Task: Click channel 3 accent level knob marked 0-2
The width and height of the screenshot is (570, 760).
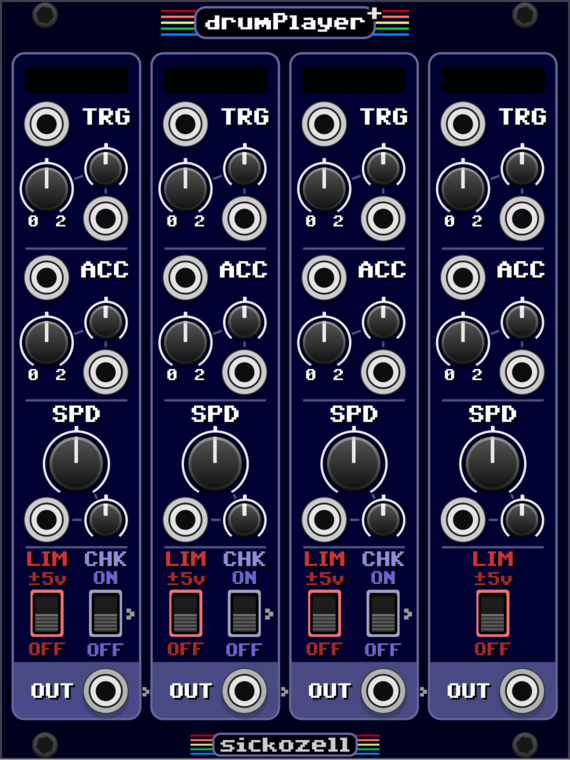Action: point(324,342)
